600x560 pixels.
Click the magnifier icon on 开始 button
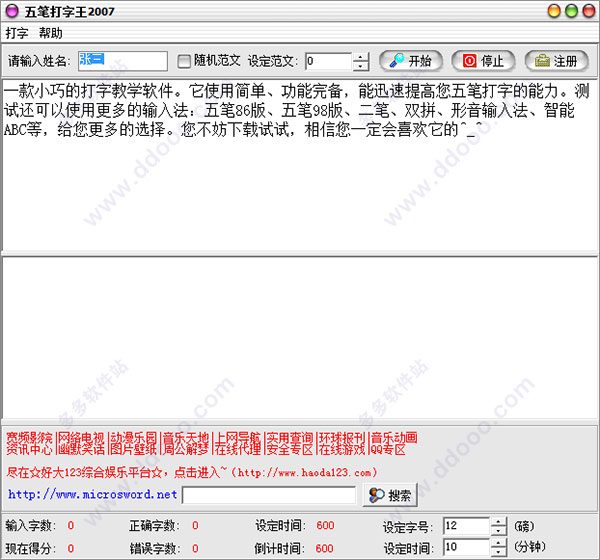click(397, 61)
